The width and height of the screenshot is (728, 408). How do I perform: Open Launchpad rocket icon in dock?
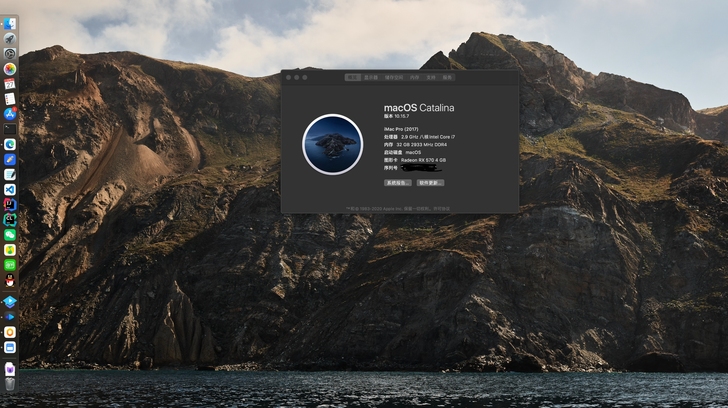(x=10, y=39)
